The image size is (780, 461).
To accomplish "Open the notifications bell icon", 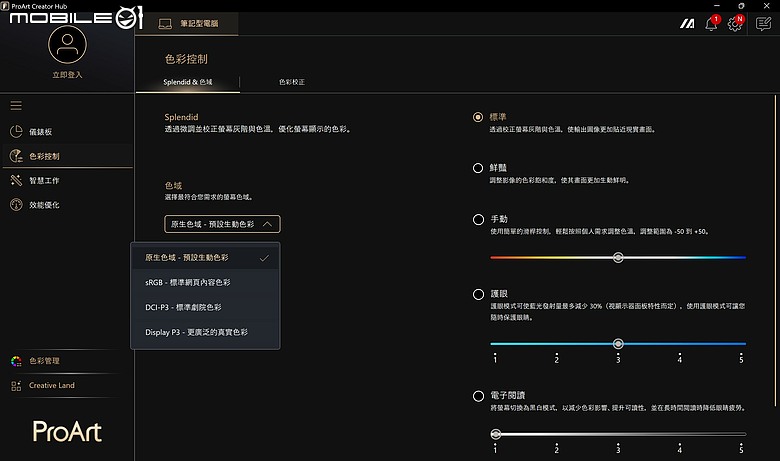I will [x=711, y=23].
